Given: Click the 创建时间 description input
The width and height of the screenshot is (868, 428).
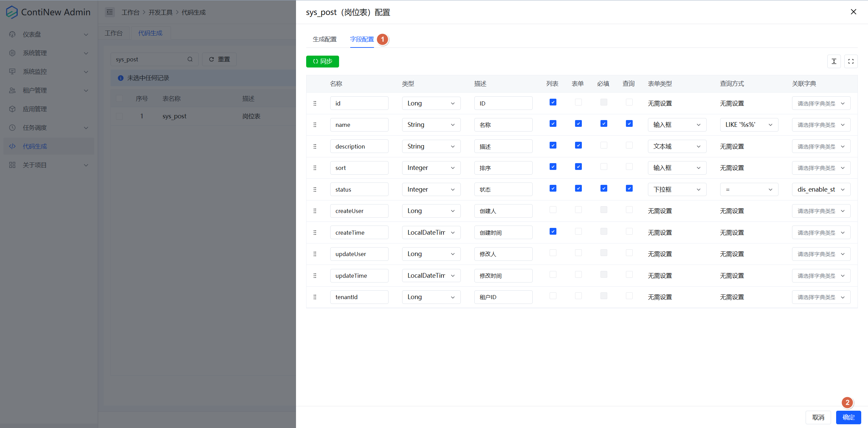Looking at the screenshot, I should [503, 233].
